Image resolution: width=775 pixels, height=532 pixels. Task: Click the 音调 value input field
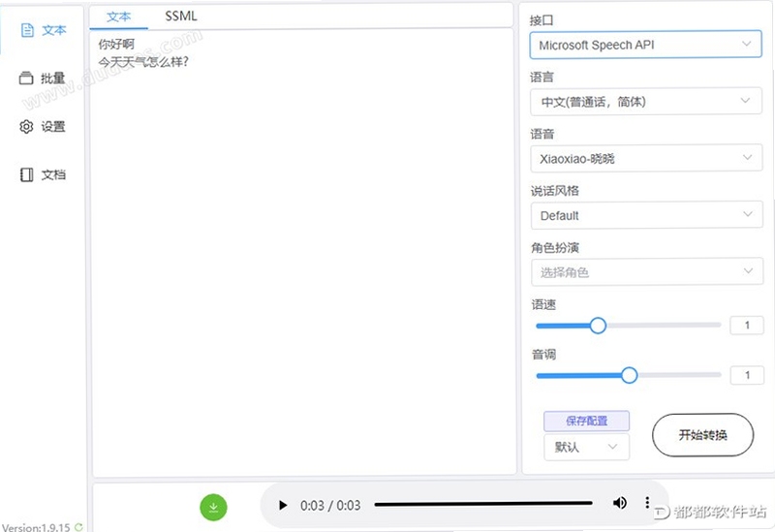(x=747, y=375)
